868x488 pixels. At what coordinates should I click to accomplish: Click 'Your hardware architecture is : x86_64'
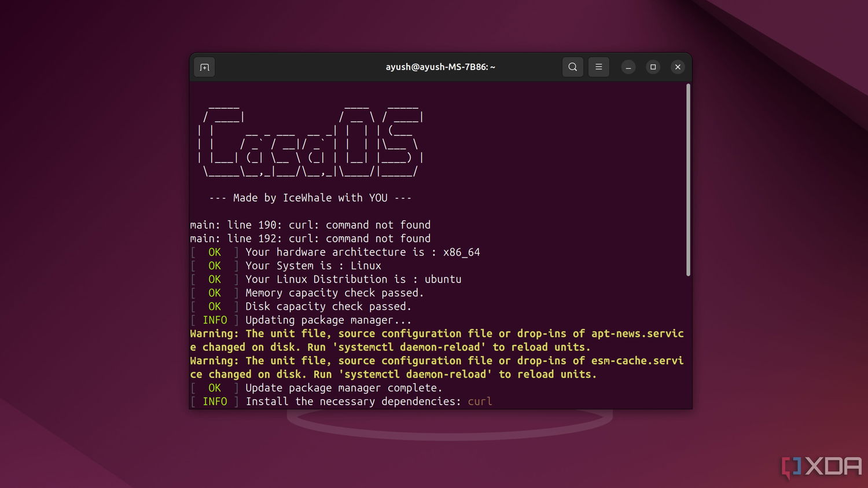(363, 252)
